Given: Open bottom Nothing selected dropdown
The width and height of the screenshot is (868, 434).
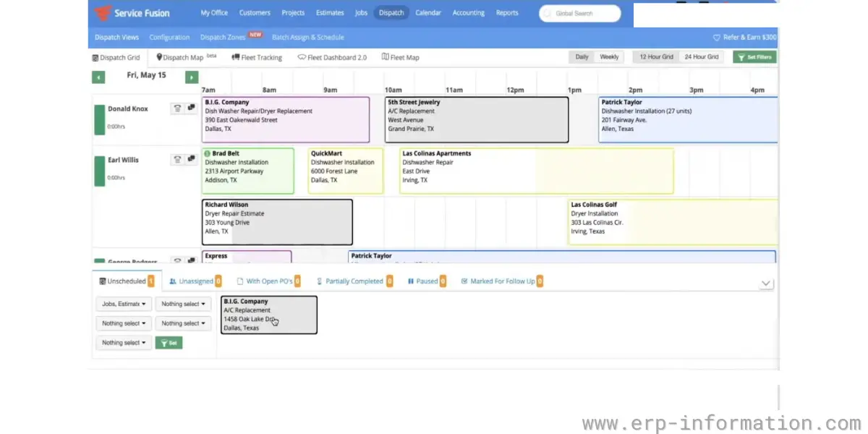Looking at the screenshot, I should [x=124, y=343].
